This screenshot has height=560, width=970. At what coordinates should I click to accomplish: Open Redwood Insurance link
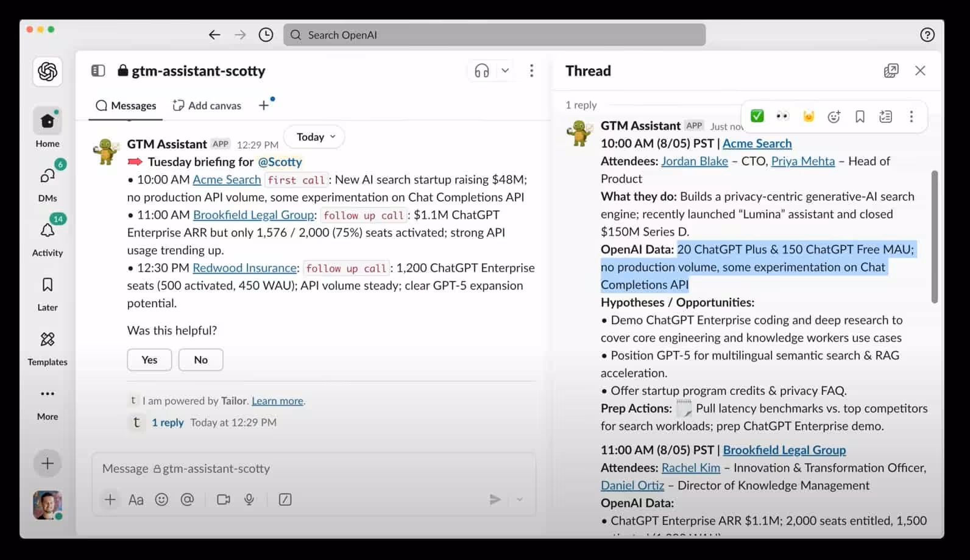244,268
